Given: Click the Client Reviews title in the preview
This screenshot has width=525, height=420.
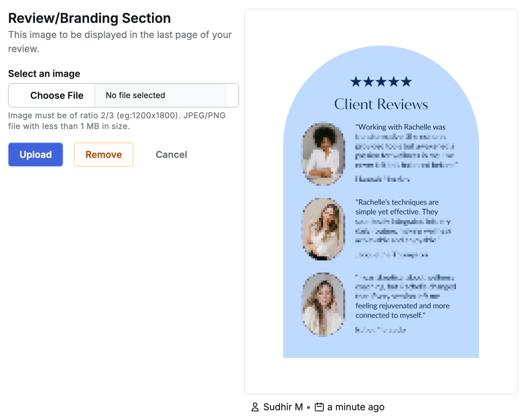Looking at the screenshot, I should (381, 104).
